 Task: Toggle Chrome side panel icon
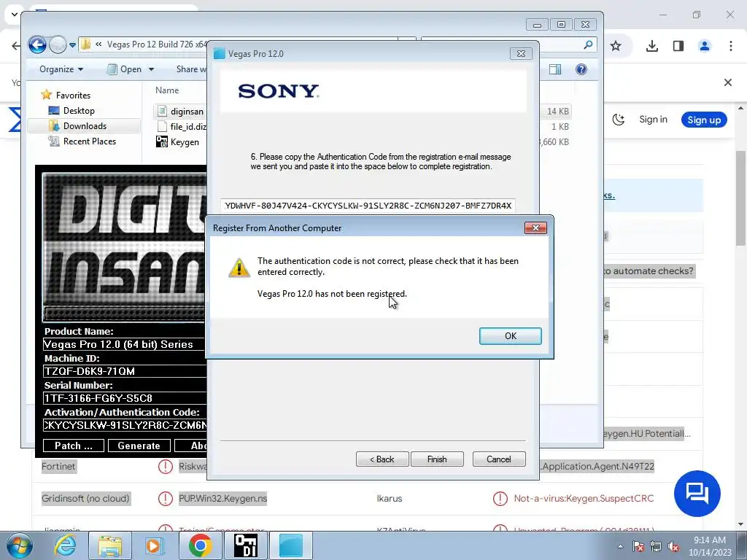point(678,46)
